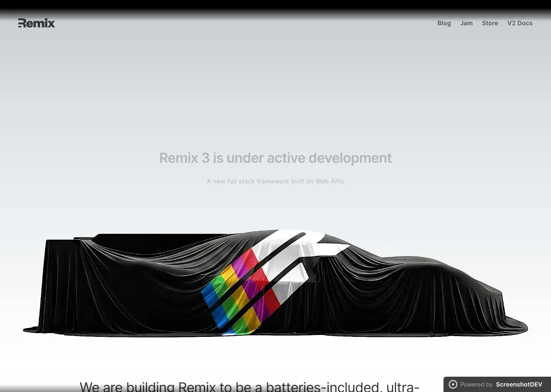Click the covered race car image

click(x=275, y=283)
